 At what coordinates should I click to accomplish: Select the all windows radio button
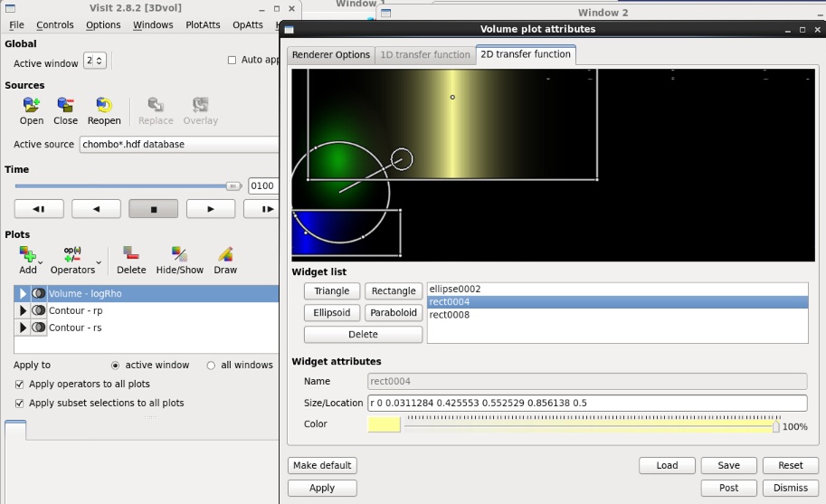click(x=211, y=366)
